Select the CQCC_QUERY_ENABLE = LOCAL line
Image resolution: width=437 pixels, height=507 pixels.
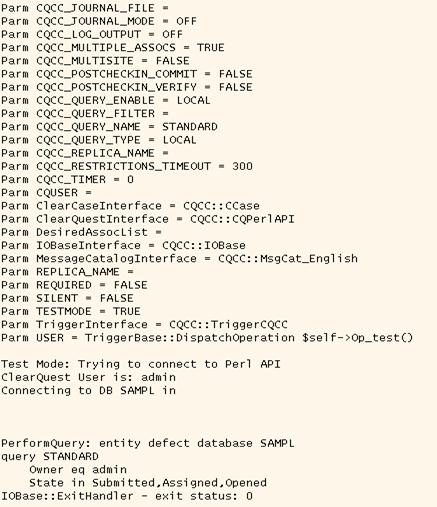(106, 100)
